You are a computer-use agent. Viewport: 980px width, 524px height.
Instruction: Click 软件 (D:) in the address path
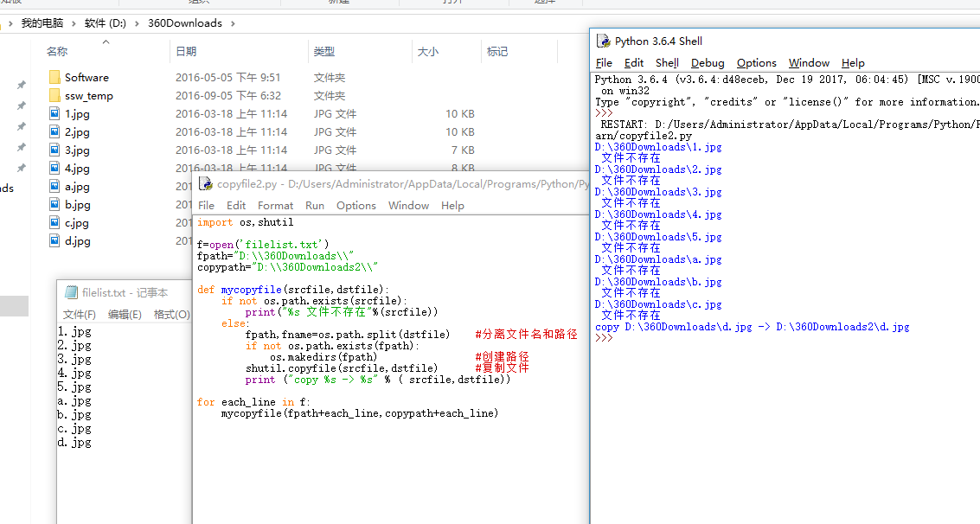(x=106, y=23)
